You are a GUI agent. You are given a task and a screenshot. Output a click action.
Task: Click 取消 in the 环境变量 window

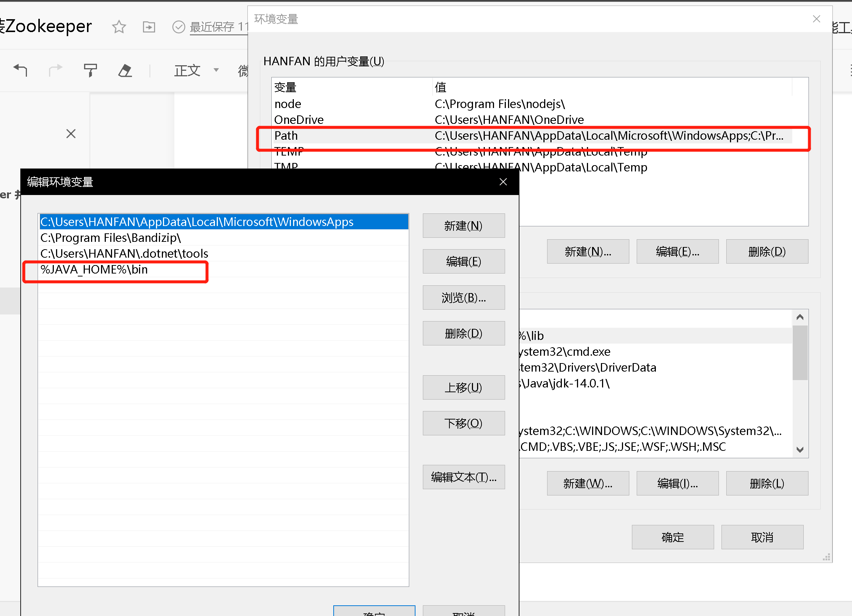(x=762, y=537)
